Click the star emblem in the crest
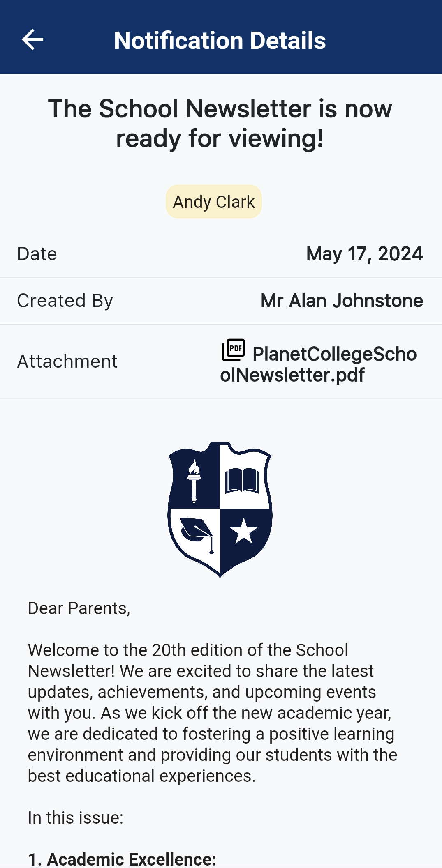 [244, 531]
